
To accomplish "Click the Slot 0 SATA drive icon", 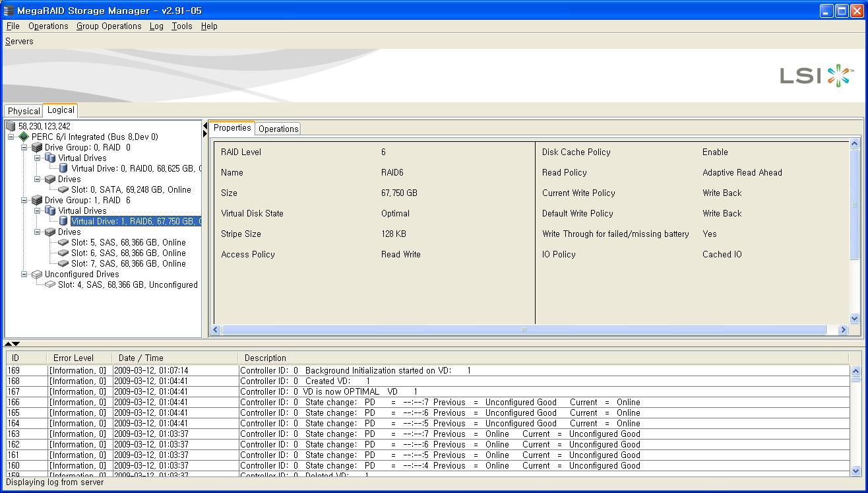I will pos(63,189).
